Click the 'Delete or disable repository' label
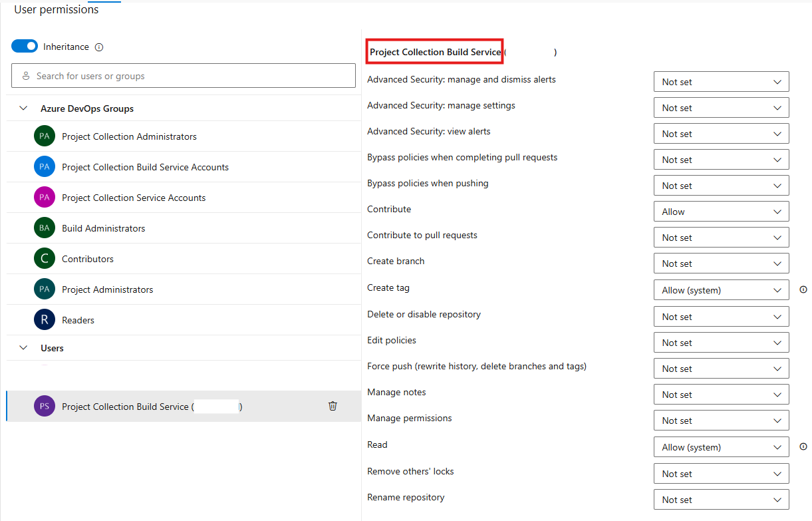The width and height of the screenshot is (812, 521). [x=424, y=314]
